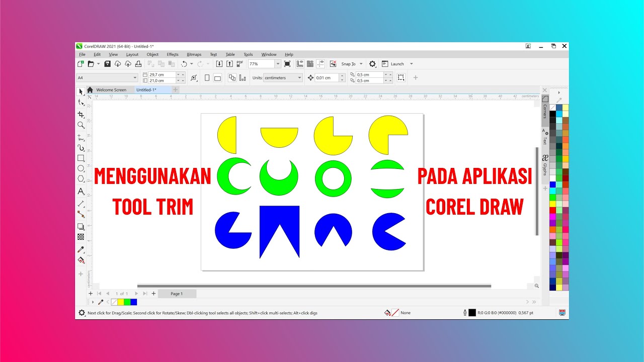Click the Full-Screen Preview icon

point(287,64)
